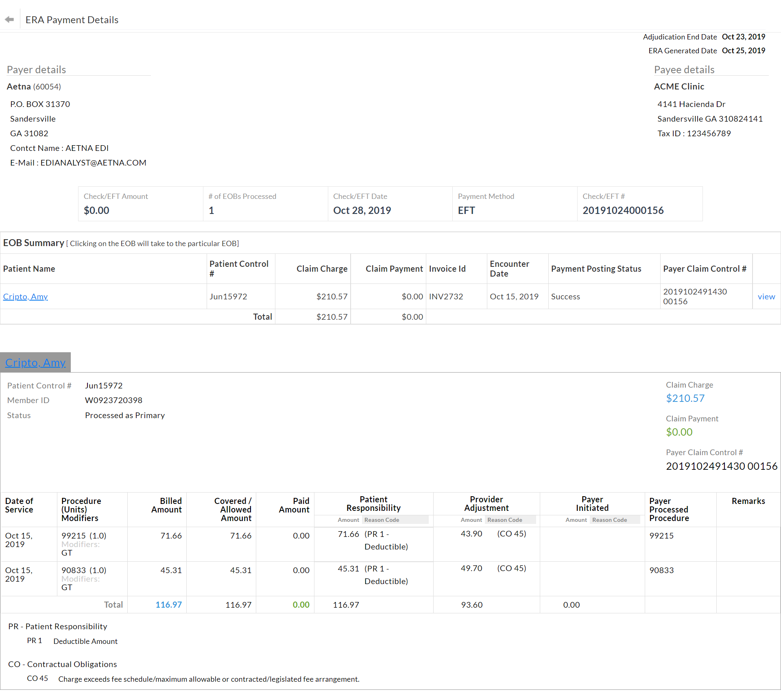Image resolution: width=781 pixels, height=700 pixels.
Task: Open Cripto, Amy link in EOB Summary
Action: click(x=25, y=297)
